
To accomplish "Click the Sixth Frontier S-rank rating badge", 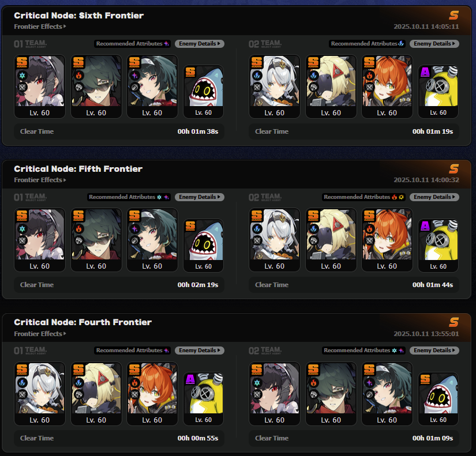I will coord(454,15).
